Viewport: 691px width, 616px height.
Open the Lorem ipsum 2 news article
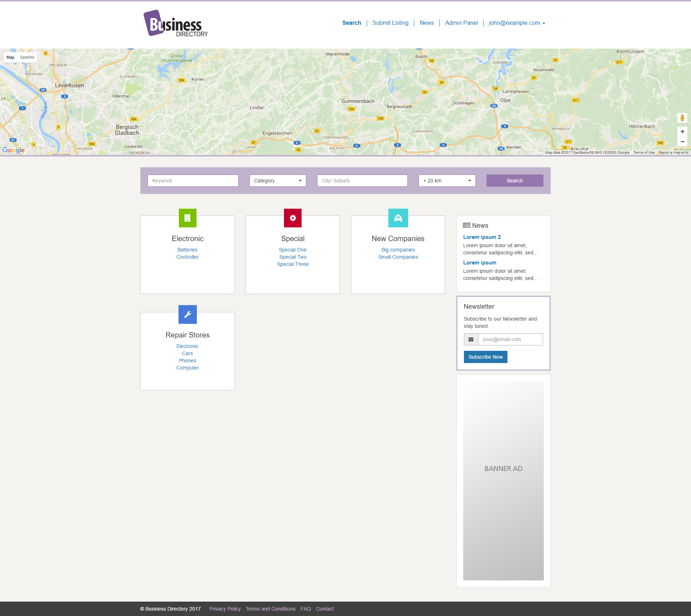pos(482,237)
